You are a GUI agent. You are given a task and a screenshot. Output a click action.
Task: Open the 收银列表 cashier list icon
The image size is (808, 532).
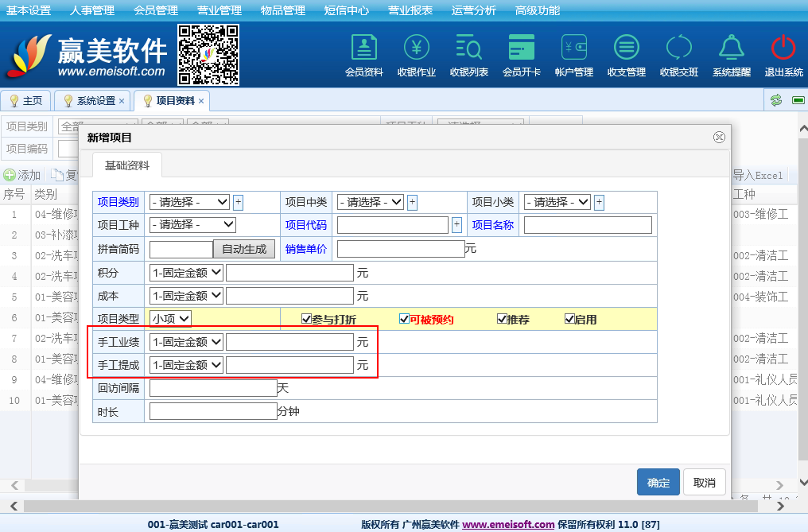point(469,48)
